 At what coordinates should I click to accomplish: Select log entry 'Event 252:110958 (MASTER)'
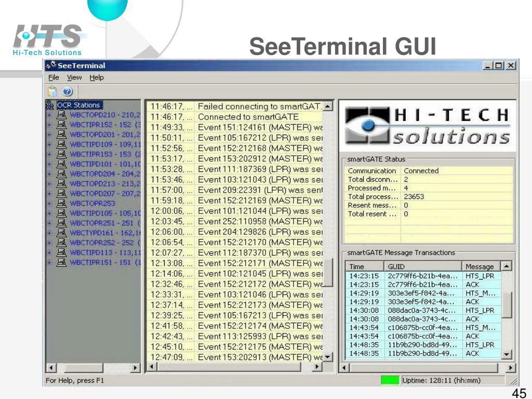pos(235,221)
